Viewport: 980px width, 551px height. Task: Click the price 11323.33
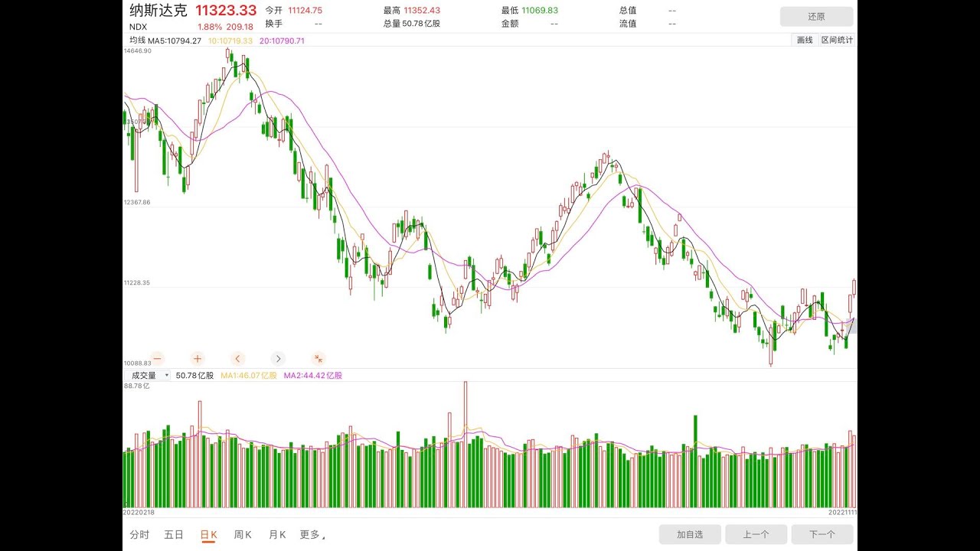click(x=226, y=11)
